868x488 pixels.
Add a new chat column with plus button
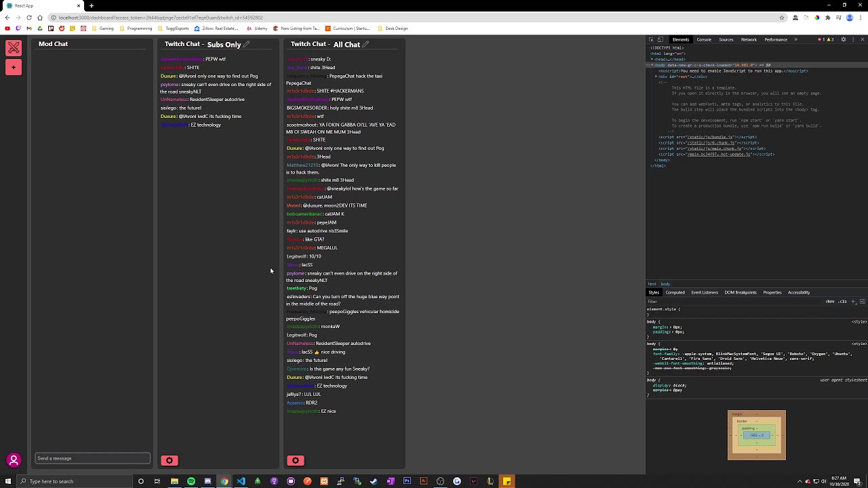(x=14, y=67)
